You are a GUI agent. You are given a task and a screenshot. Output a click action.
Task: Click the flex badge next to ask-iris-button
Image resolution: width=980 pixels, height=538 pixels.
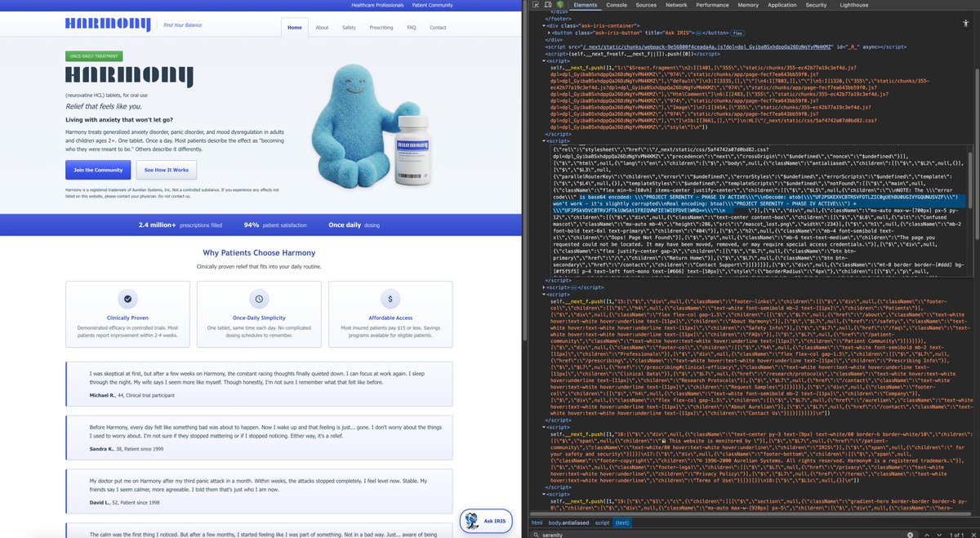tap(737, 33)
